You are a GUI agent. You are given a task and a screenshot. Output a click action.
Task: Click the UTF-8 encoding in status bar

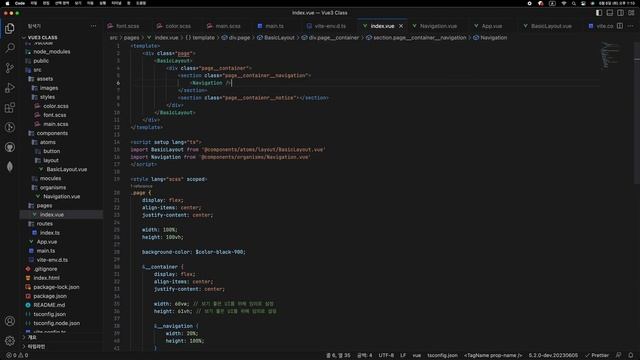386,355
